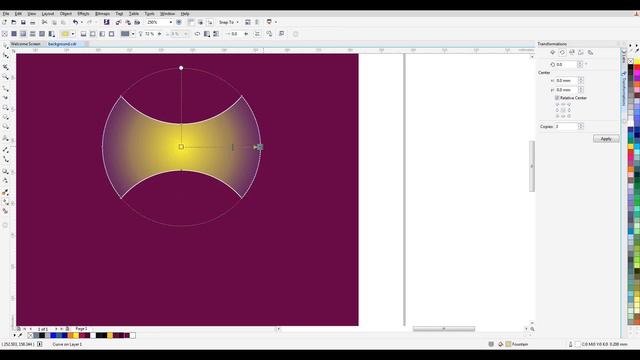Select the top-left anchor point in Transformations grid
640x360 pixels.
(557, 104)
